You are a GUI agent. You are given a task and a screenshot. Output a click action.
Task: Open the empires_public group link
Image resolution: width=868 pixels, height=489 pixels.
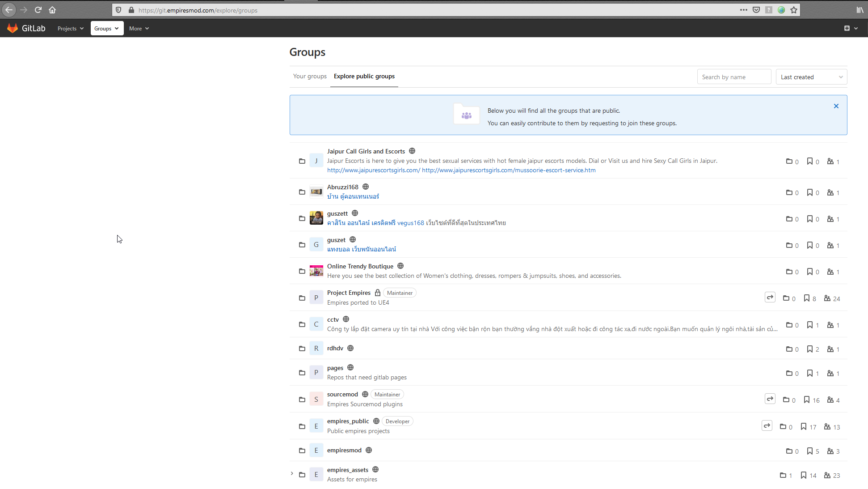point(348,421)
